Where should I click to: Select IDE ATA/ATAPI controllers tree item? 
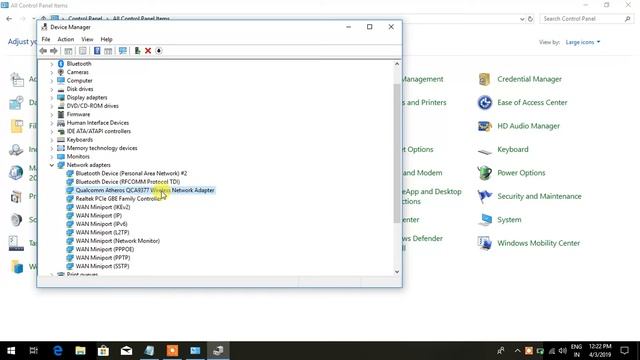99,131
